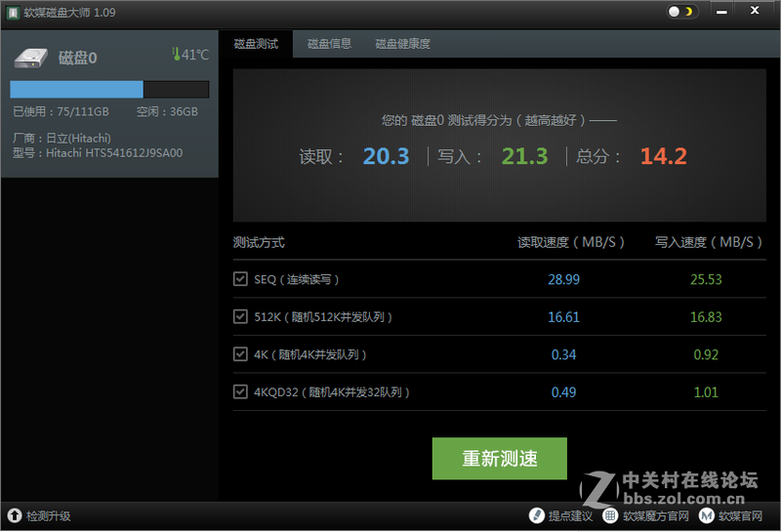Click the 写入速度 (MB/S) column header

[709, 243]
